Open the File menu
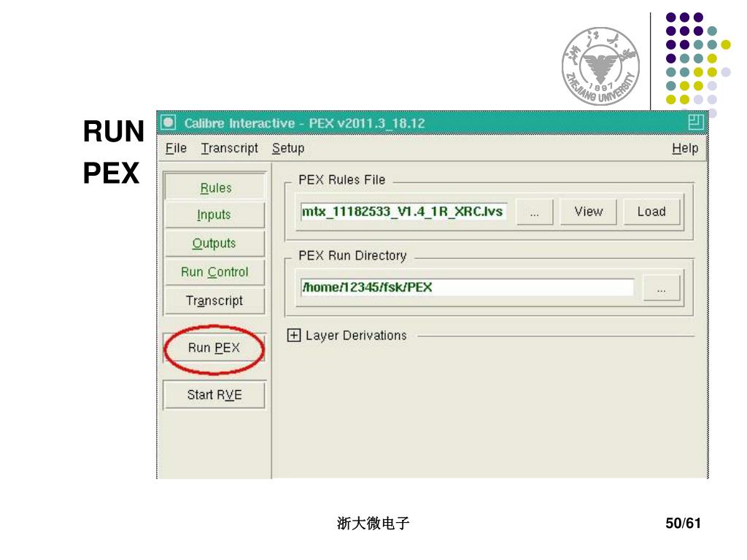This screenshot has height=560, width=747. [x=176, y=149]
